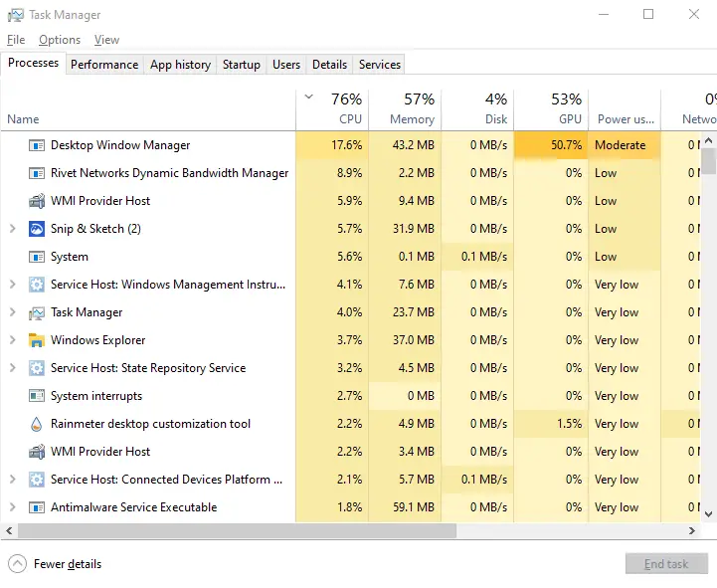This screenshot has width=717, height=588.
Task: Switch to the Users tab
Action: (286, 65)
